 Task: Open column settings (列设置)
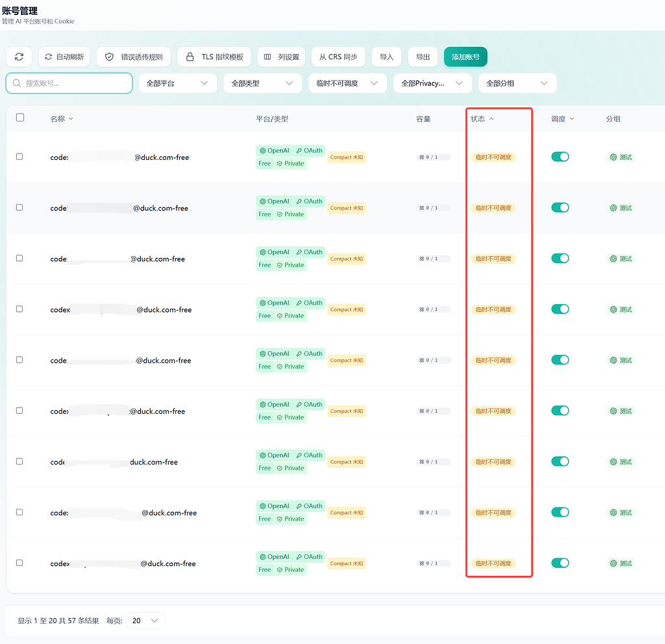point(281,57)
